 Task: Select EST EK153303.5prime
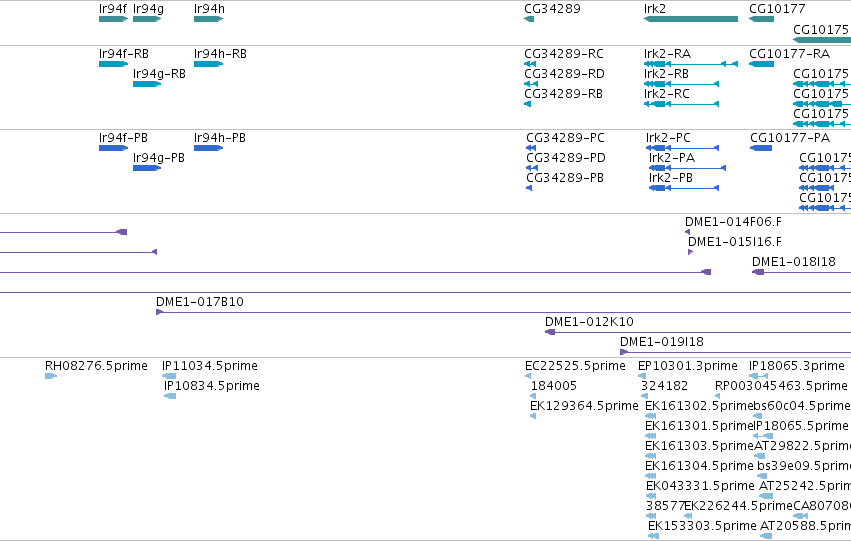pyautogui.click(x=653, y=537)
